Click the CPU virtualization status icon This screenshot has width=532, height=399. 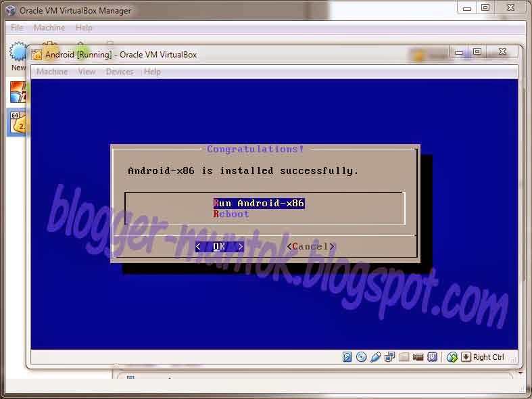click(432, 357)
